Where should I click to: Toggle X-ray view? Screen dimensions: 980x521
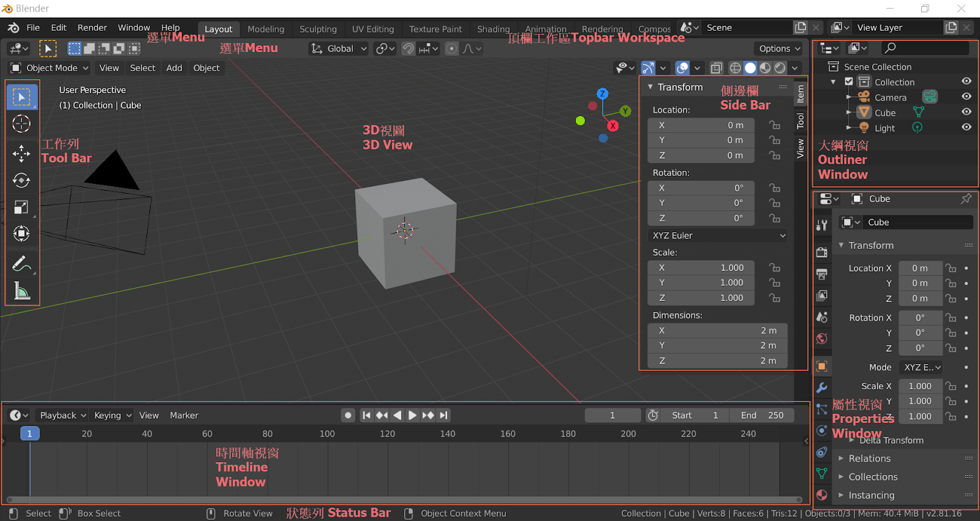[x=716, y=68]
